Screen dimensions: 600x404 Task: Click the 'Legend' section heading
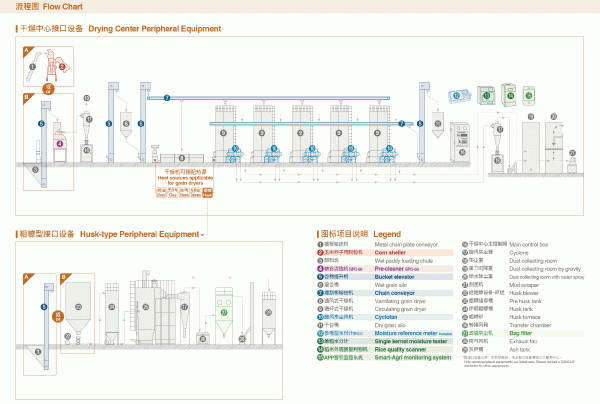point(387,233)
